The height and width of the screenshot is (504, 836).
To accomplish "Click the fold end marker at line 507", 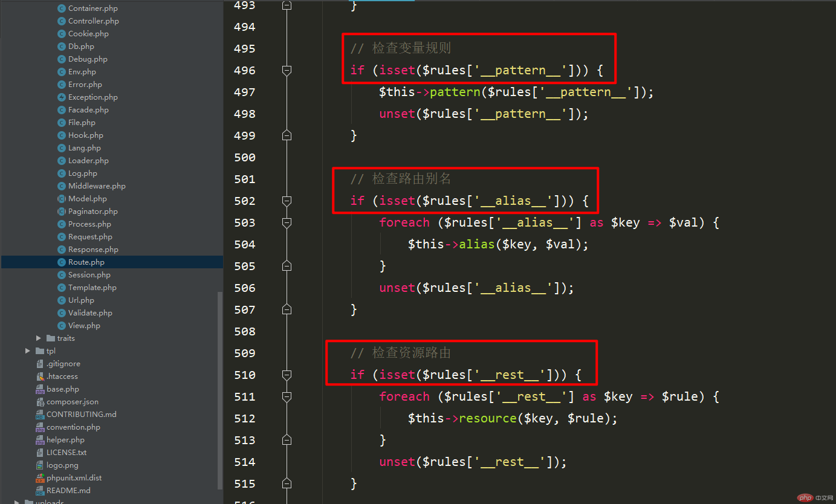I will click(x=287, y=309).
